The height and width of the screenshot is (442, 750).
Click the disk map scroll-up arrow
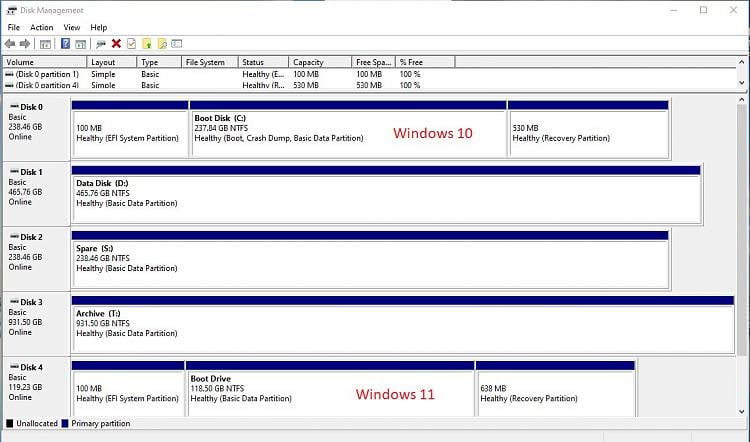click(741, 99)
